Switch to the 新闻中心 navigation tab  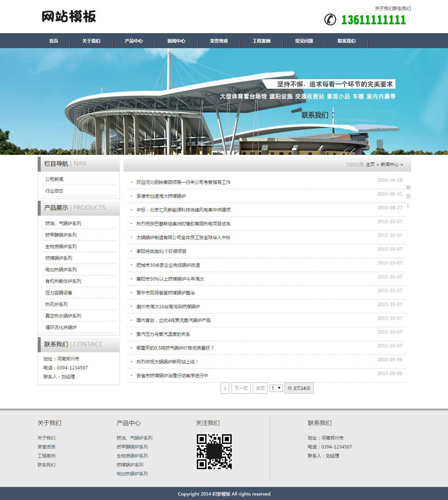coord(175,41)
